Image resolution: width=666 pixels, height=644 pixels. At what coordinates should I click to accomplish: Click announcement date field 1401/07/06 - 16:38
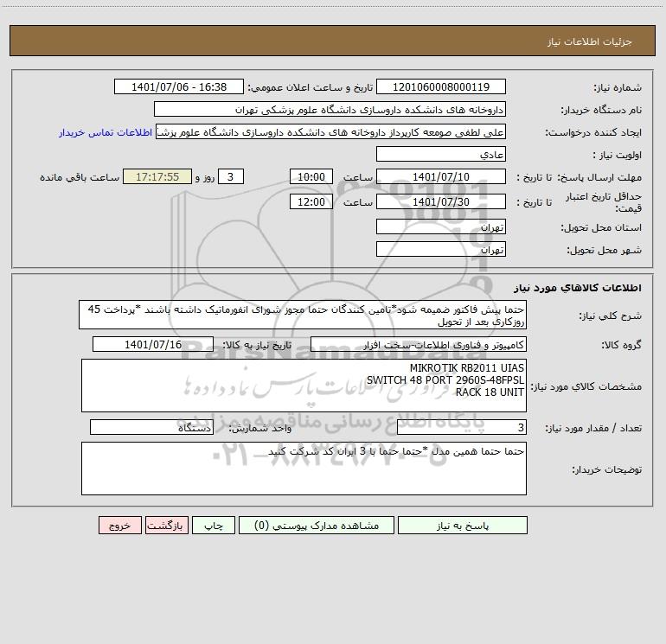pos(179,86)
